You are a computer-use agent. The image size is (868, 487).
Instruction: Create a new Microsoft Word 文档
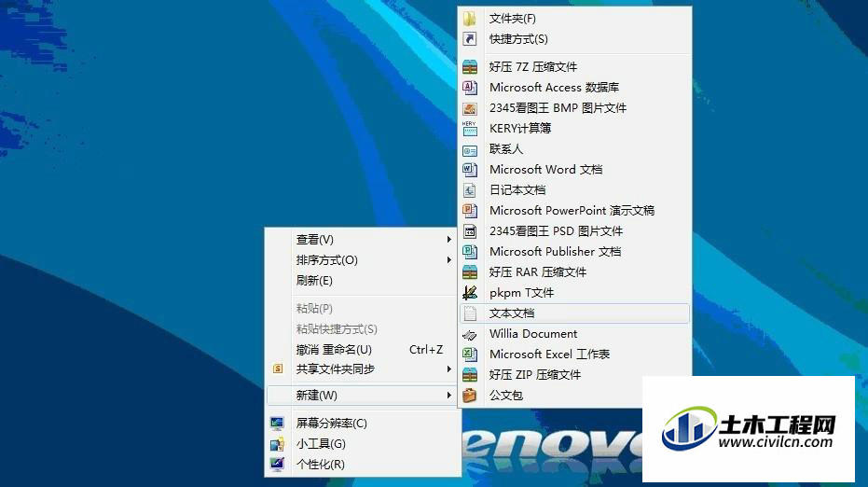pyautogui.click(x=574, y=170)
